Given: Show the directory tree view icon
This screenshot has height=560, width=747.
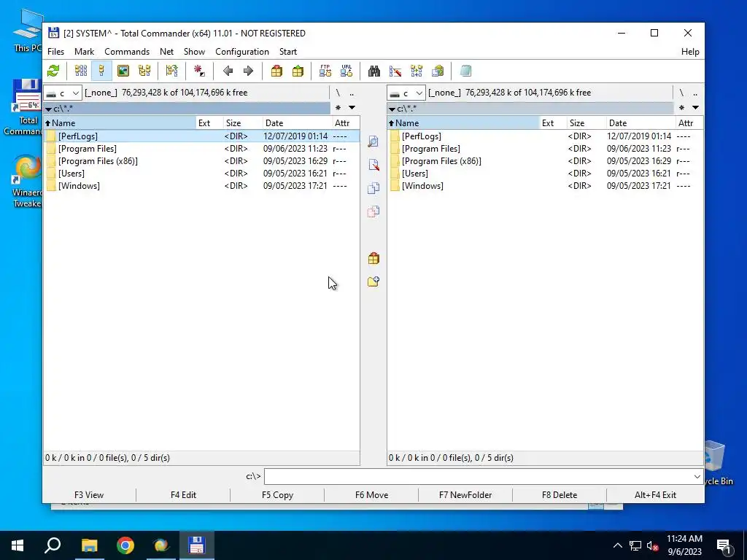Looking at the screenshot, I should tap(144, 71).
